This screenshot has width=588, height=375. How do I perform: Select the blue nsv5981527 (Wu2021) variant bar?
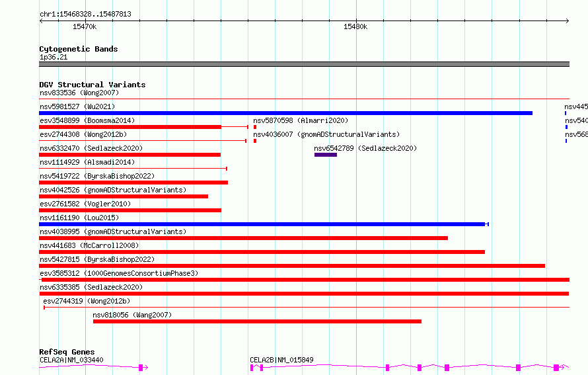(286, 113)
